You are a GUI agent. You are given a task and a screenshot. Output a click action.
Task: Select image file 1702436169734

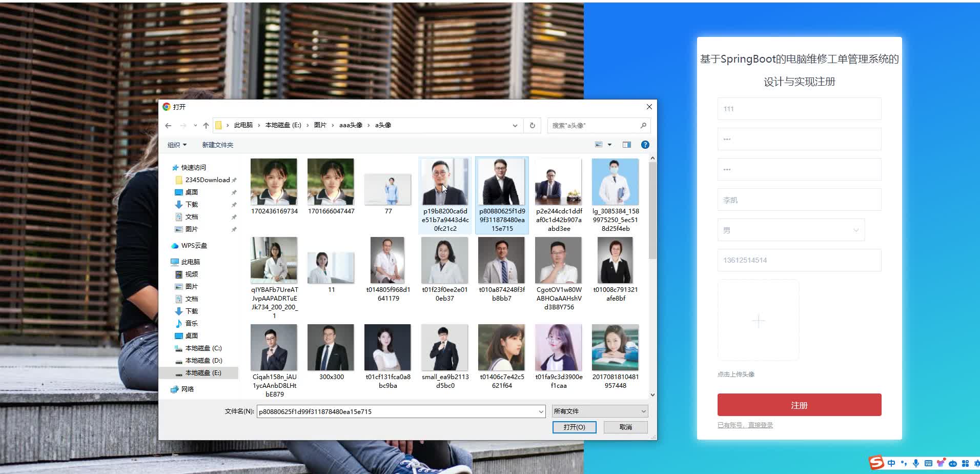coord(274,187)
